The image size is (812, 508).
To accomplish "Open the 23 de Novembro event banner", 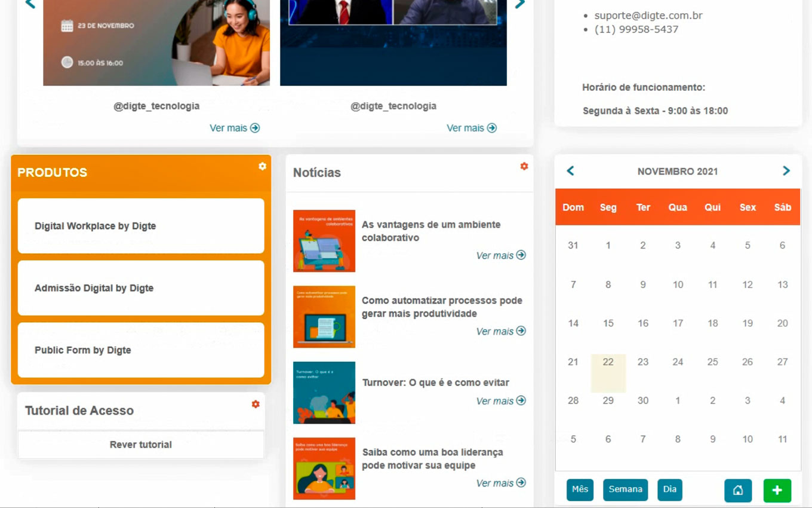I will point(156,42).
